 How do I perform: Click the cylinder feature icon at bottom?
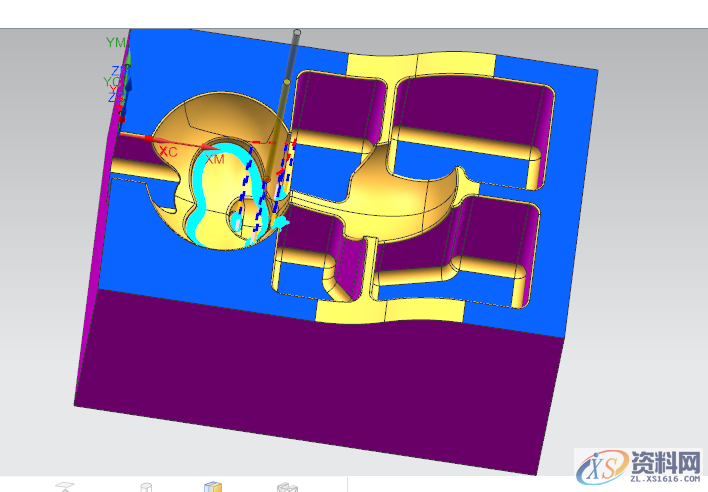[x=146, y=486]
